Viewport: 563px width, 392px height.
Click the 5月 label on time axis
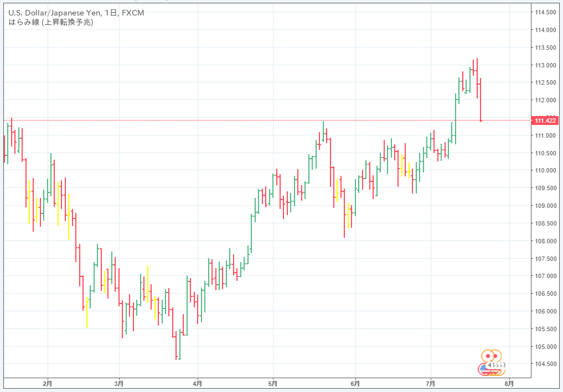(273, 384)
